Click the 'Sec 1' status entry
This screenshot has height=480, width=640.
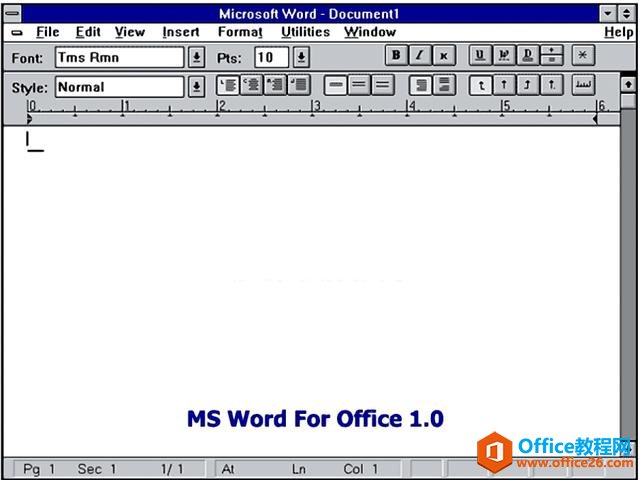[97, 469]
